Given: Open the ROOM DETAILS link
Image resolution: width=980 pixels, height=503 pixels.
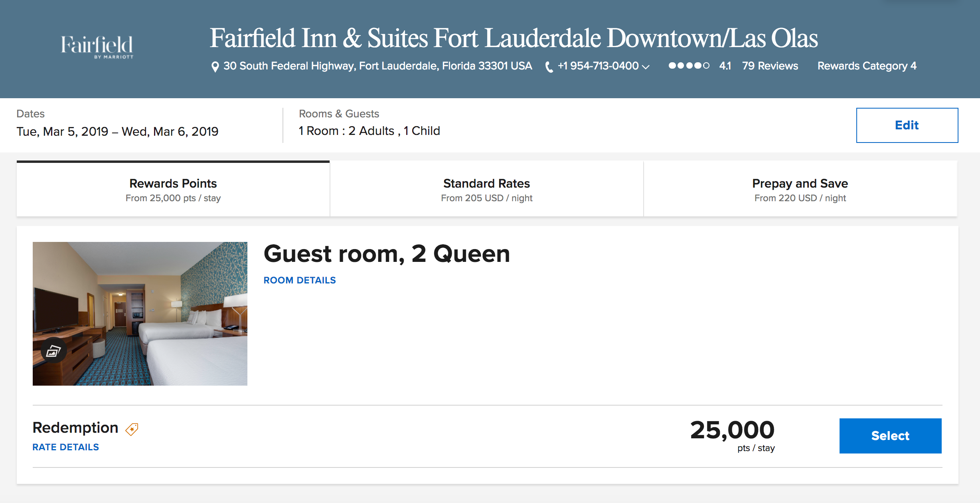Looking at the screenshot, I should [x=300, y=280].
